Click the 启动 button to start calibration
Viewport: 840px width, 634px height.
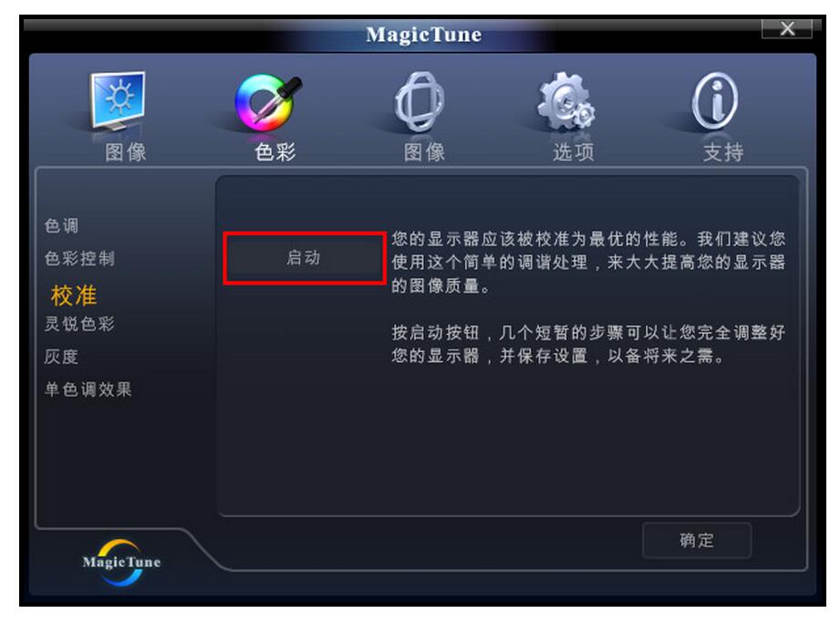305,258
